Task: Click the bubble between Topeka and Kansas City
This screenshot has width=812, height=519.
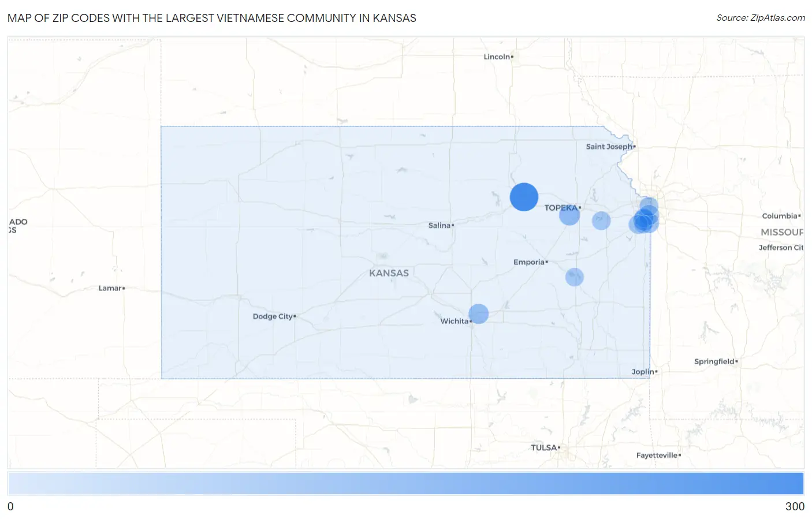Action: tap(601, 221)
